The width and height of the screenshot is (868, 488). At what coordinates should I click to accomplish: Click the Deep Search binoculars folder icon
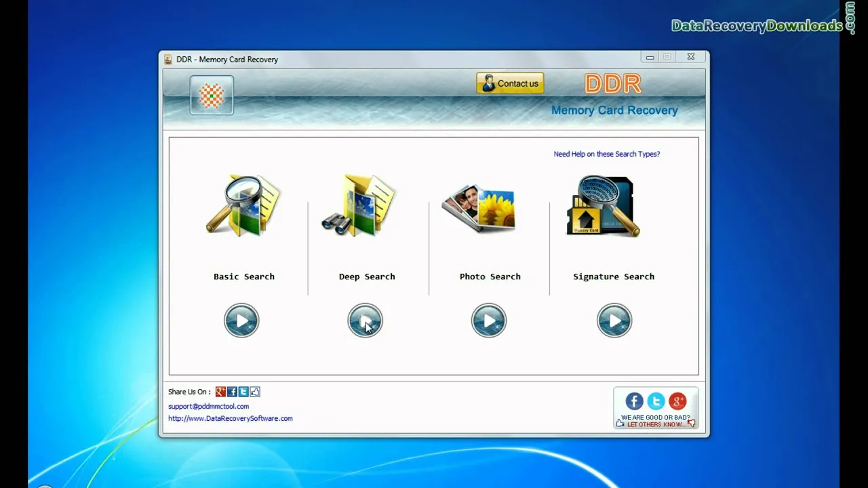coord(358,205)
